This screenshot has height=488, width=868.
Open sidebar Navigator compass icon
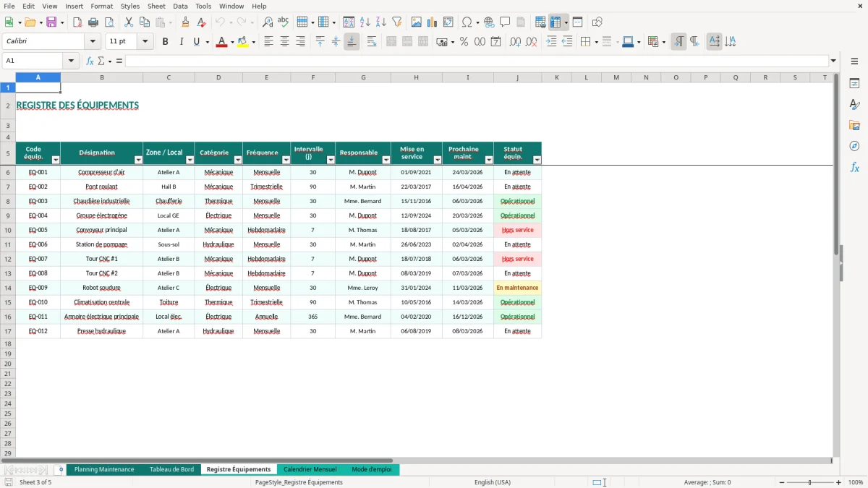tap(854, 146)
